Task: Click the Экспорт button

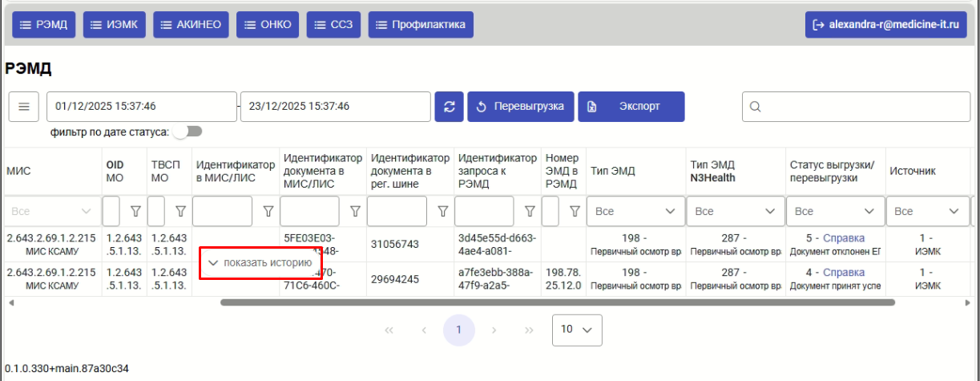Action: click(631, 107)
